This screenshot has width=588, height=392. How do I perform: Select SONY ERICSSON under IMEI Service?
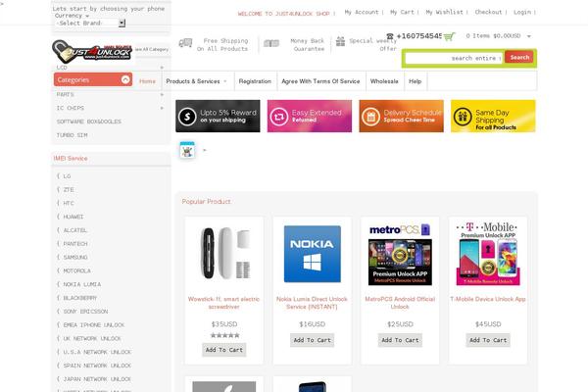85,312
